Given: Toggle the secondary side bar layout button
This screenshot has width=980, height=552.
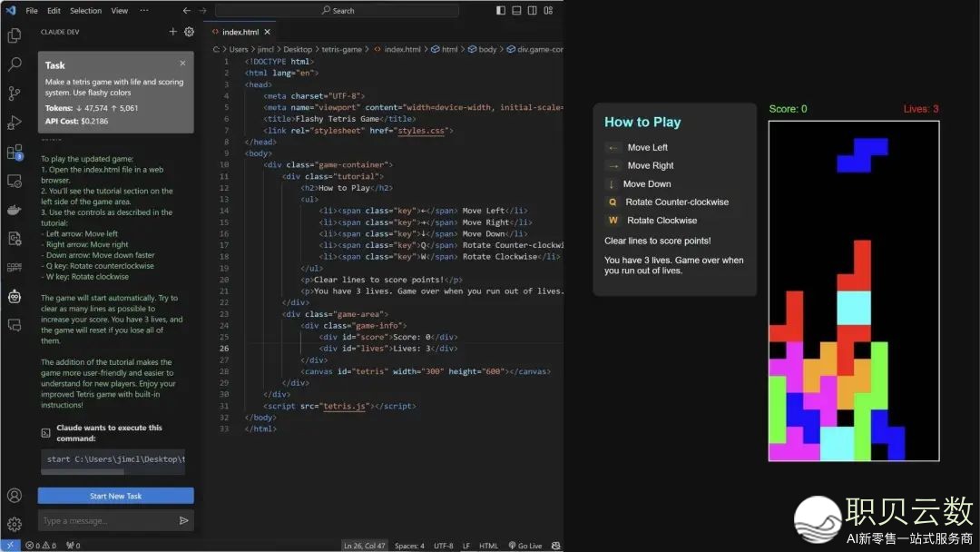Looking at the screenshot, I should tap(532, 11).
